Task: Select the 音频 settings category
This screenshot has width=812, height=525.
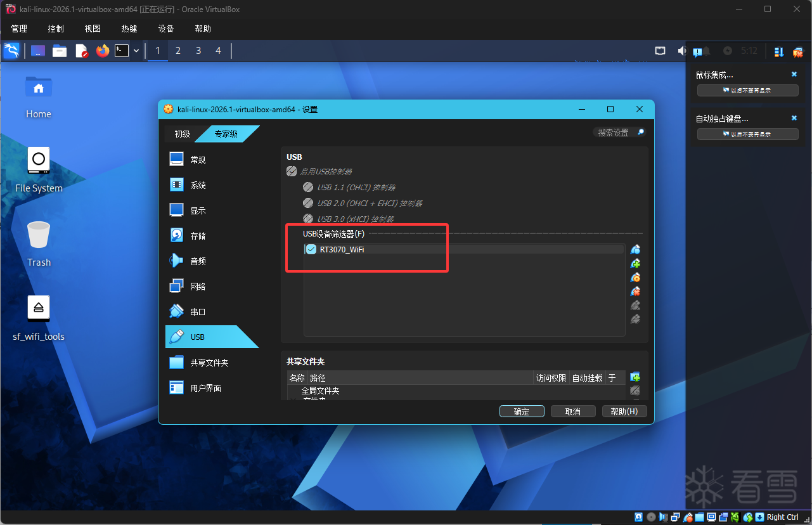Action: point(212,261)
